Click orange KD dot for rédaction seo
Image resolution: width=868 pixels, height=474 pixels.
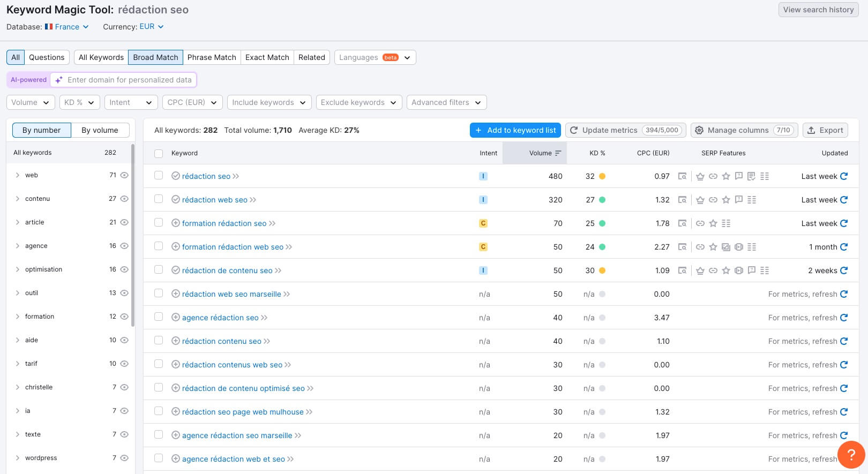coord(602,176)
